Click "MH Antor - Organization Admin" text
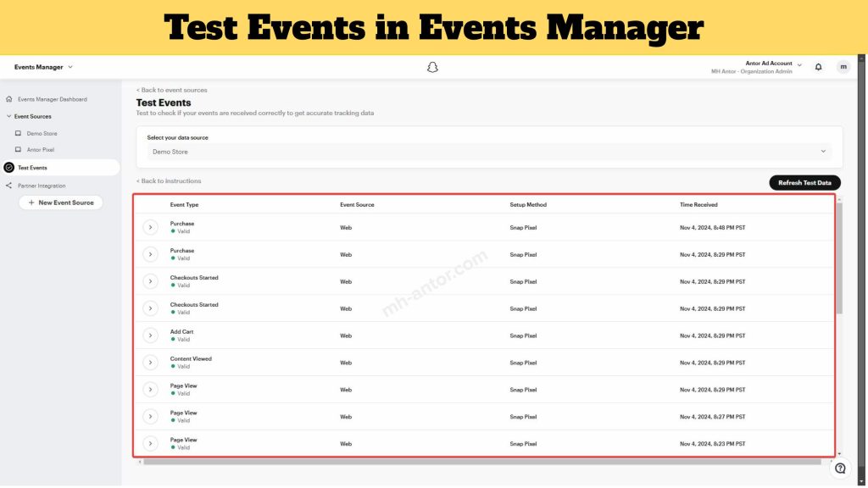The image size is (868, 488). click(751, 71)
